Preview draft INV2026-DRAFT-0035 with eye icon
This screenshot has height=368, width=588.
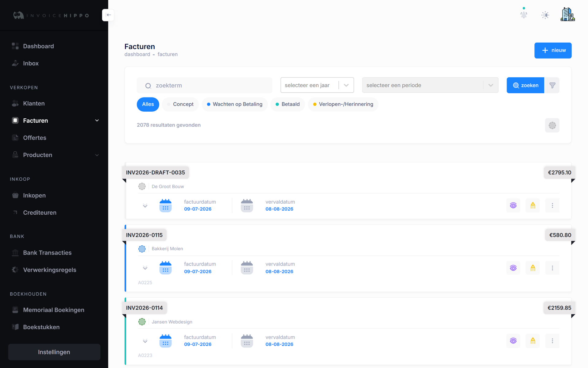click(513, 205)
